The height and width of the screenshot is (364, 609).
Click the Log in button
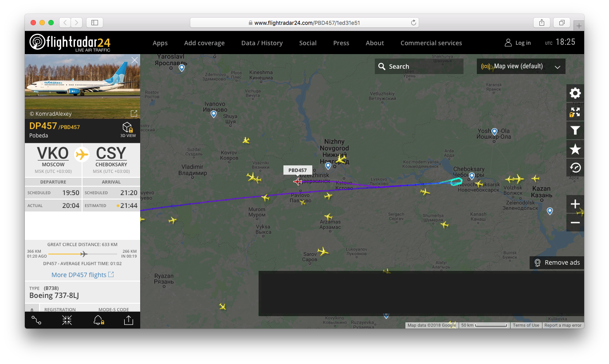518,43
